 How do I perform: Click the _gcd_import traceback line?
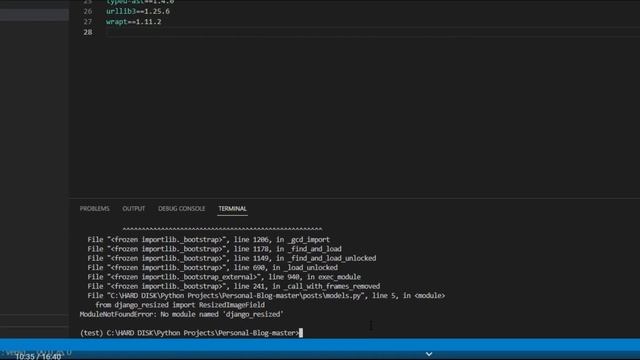(x=209, y=240)
